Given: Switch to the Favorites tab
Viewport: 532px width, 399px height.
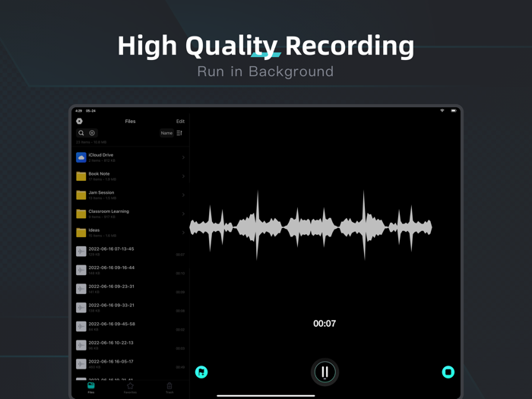Looking at the screenshot, I should click(x=130, y=388).
